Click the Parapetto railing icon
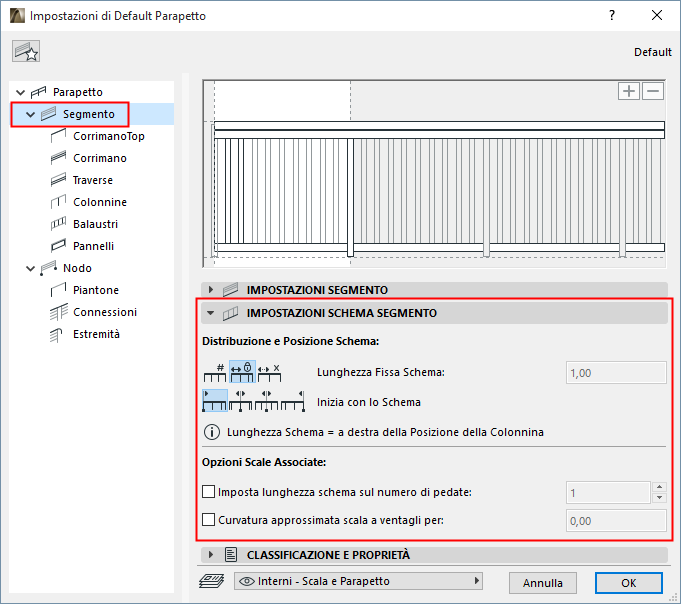The height and width of the screenshot is (604, 681). point(38,92)
